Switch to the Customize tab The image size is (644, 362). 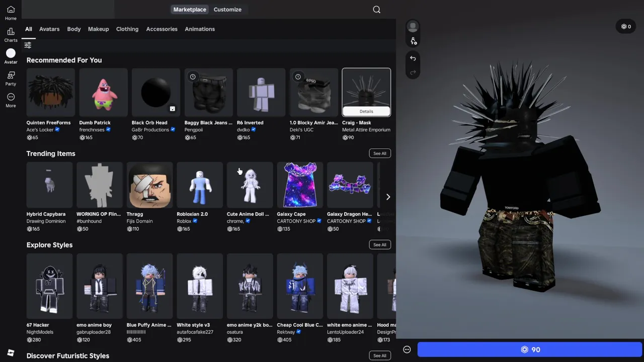point(227,10)
